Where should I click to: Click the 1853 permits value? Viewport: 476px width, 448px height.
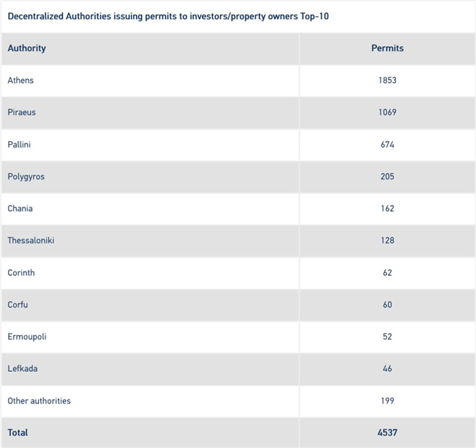[387, 80]
